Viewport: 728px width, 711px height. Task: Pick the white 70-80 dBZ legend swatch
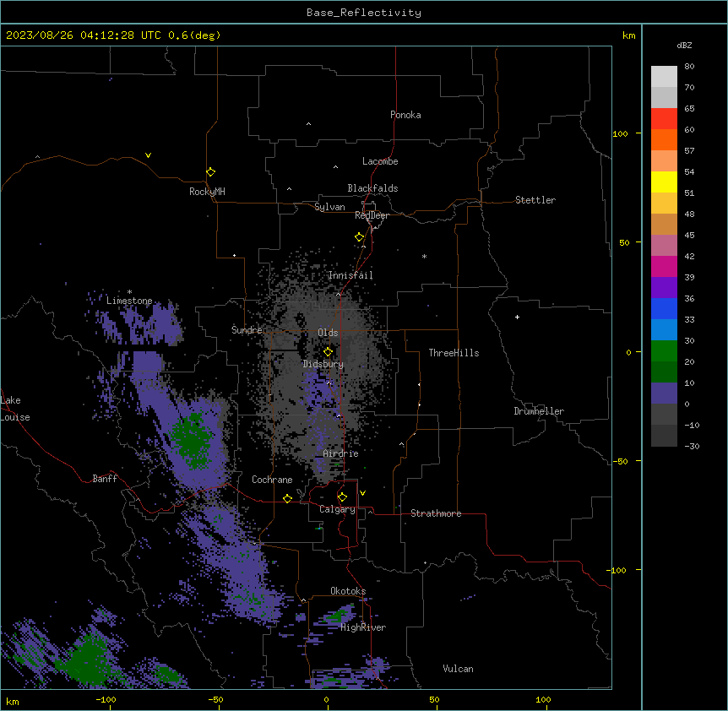click(664, 77)
